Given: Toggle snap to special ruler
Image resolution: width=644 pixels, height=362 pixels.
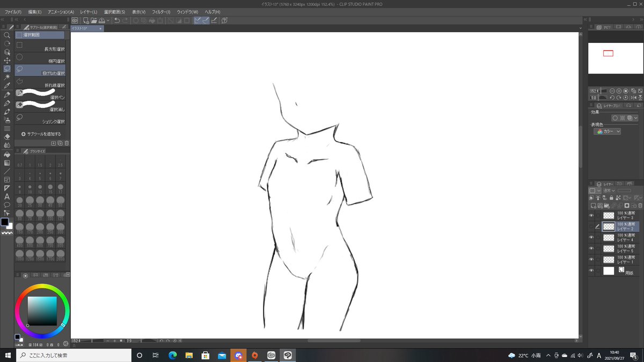Looking at the screenshot, I should click(206, 20).
